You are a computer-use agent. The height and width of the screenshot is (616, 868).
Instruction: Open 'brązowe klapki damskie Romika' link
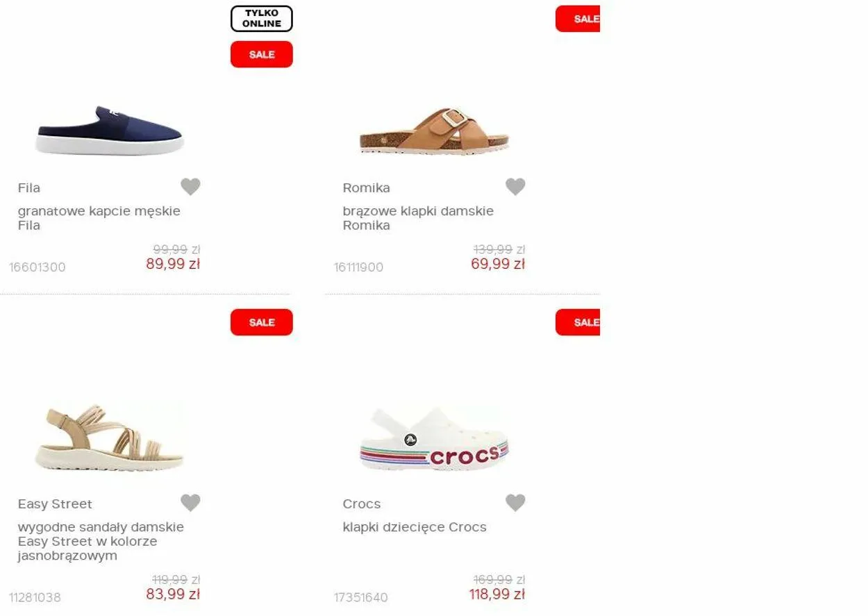coord(418,218)
